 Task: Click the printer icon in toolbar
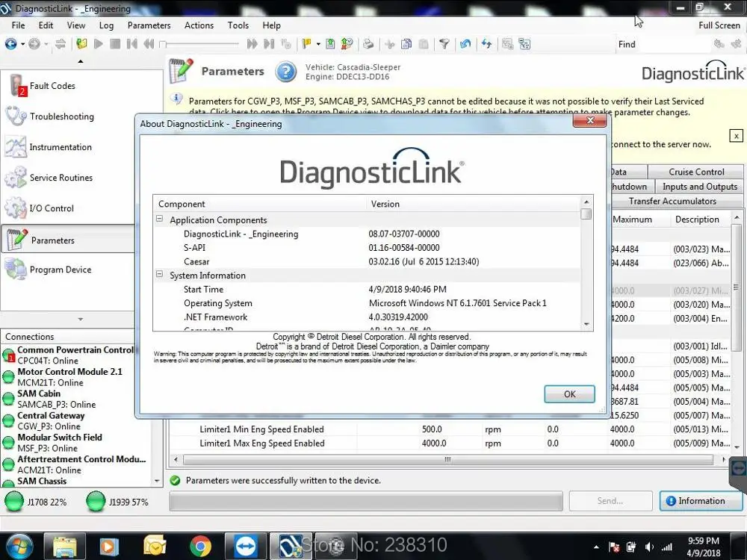[x=368, y=44]
